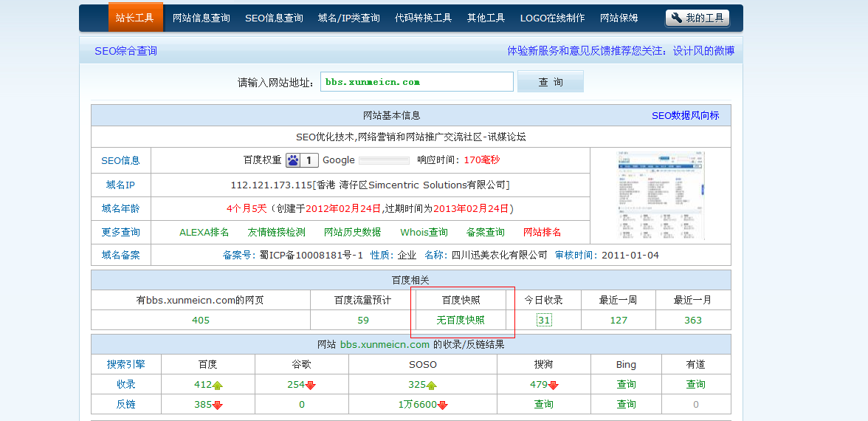Focus the website address input field
Viewport: 868px width, 421px height.
click(417, 82)
